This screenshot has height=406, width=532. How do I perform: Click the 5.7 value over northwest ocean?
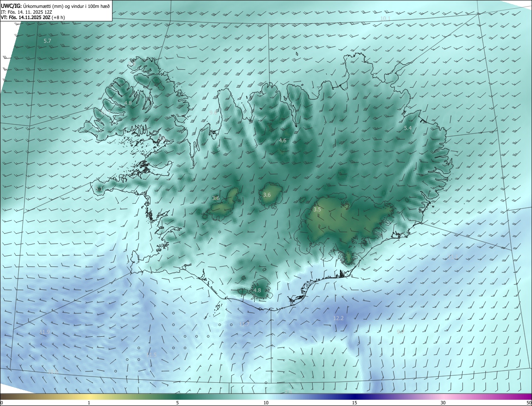(47, 41)
